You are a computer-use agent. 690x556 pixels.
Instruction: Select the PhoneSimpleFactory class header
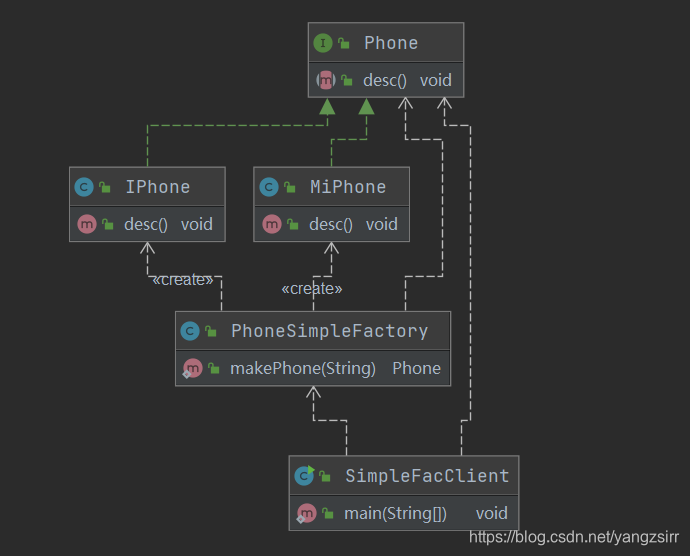point(313,331)
